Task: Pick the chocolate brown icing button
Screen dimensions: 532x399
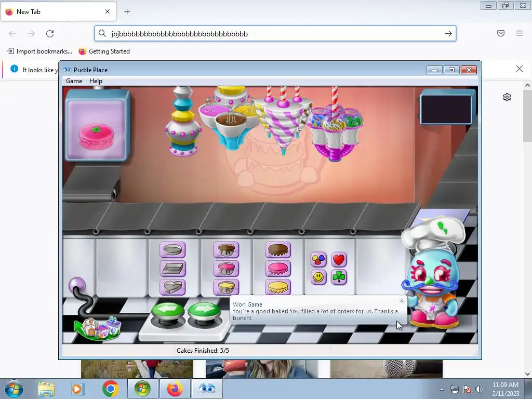Action: coord(278,250)
